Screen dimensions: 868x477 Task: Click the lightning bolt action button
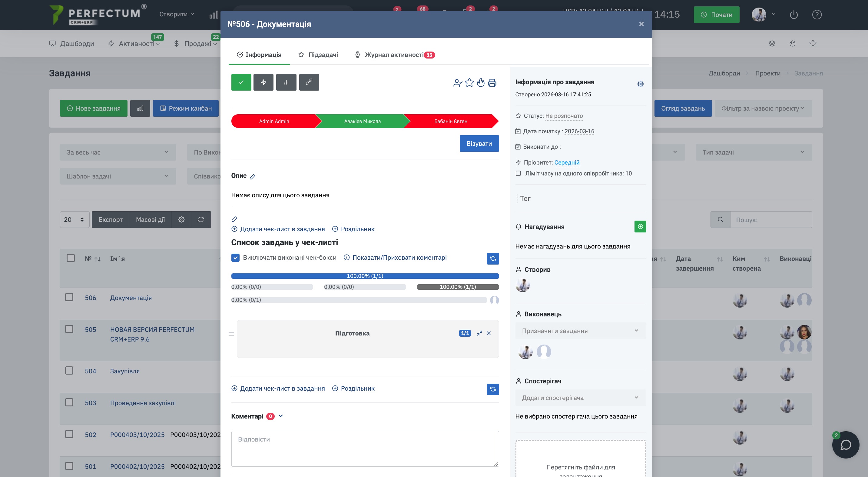tap(263, 82)
